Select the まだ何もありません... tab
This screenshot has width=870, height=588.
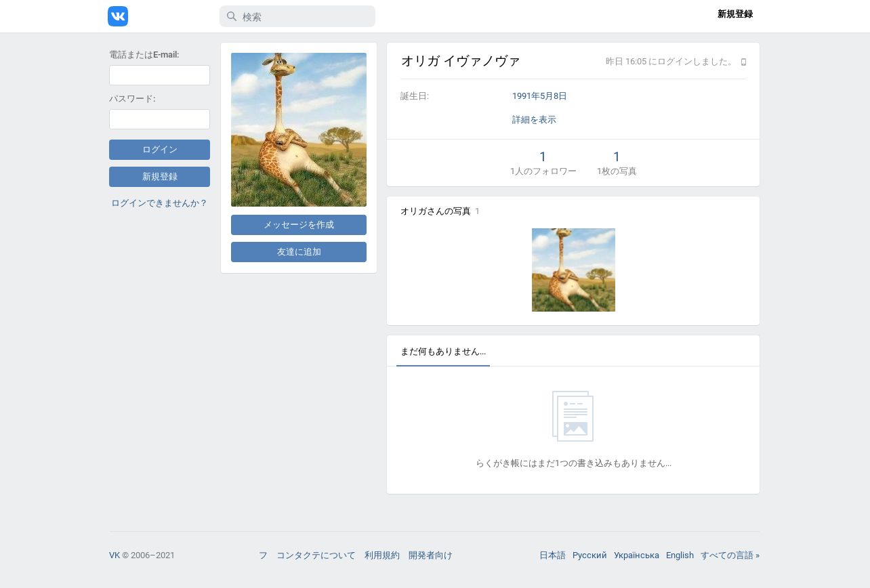click(x=443, y=352)
